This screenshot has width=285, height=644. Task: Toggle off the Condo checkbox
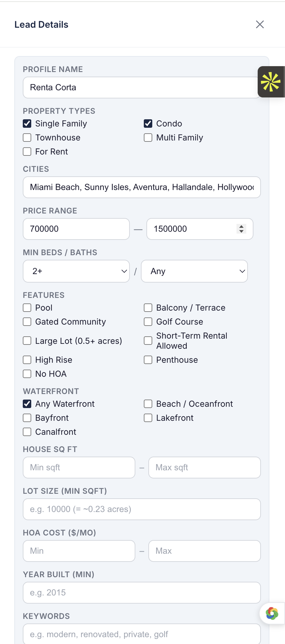coord(148,124)
